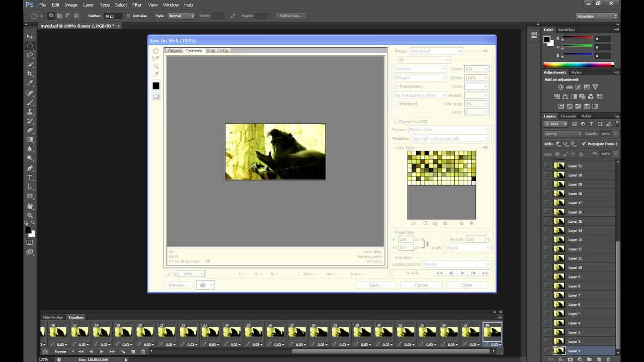Viewport: 644px width, 362px height.
Task: Click the eyedropper color swatch in dialog
Action: tap(156, 86)
